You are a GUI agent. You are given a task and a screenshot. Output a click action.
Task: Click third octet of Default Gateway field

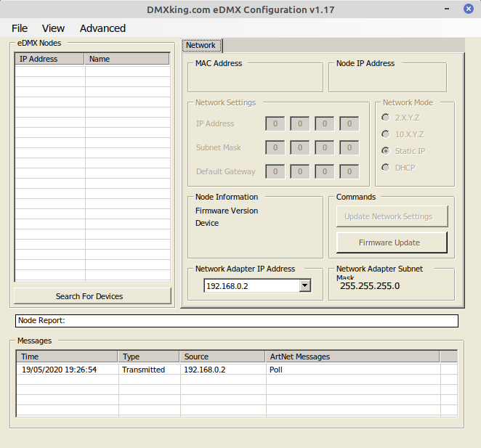pos(325,171)
